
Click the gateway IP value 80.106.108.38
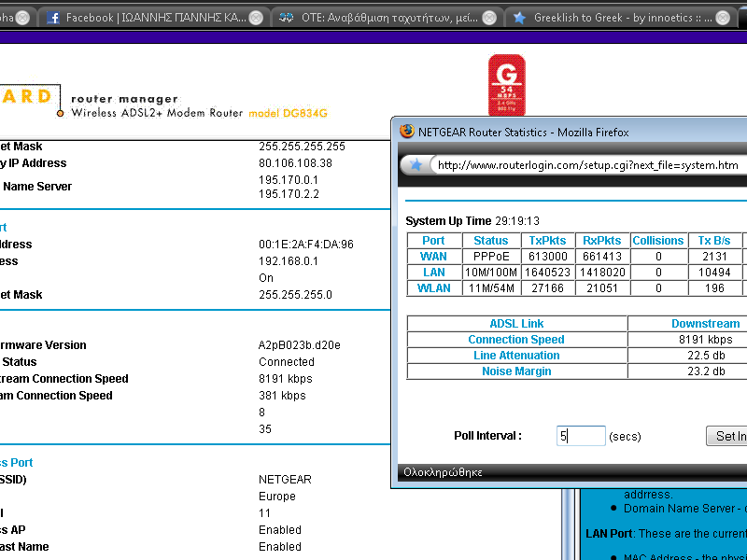295,162
